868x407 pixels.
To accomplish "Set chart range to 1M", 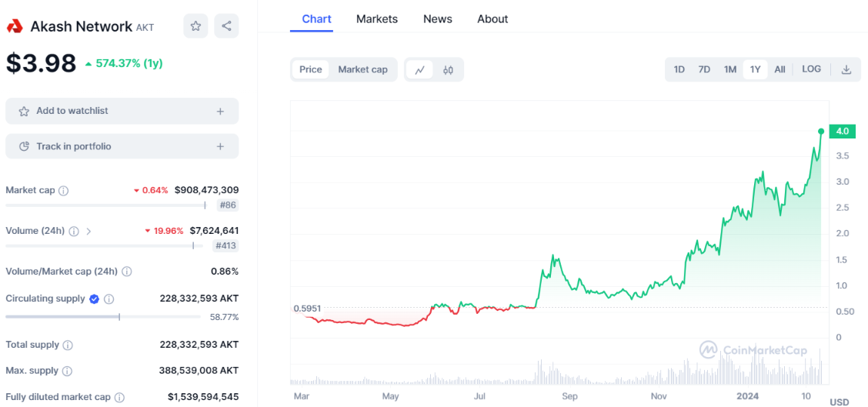I will [730, 70].
